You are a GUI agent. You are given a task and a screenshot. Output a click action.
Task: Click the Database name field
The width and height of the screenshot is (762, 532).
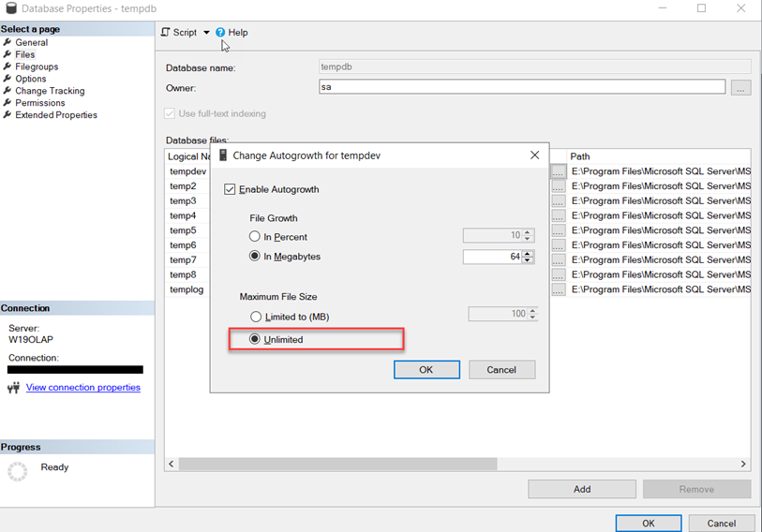[534, 66]
